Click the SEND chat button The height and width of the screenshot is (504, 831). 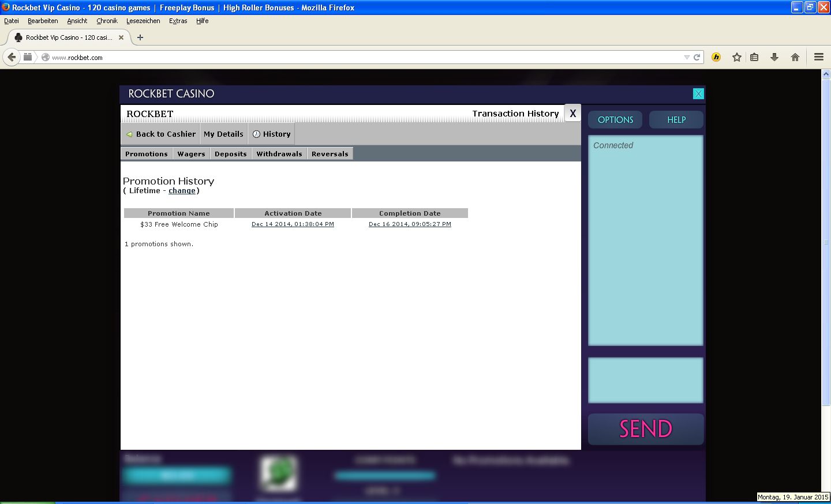point(646,429)
